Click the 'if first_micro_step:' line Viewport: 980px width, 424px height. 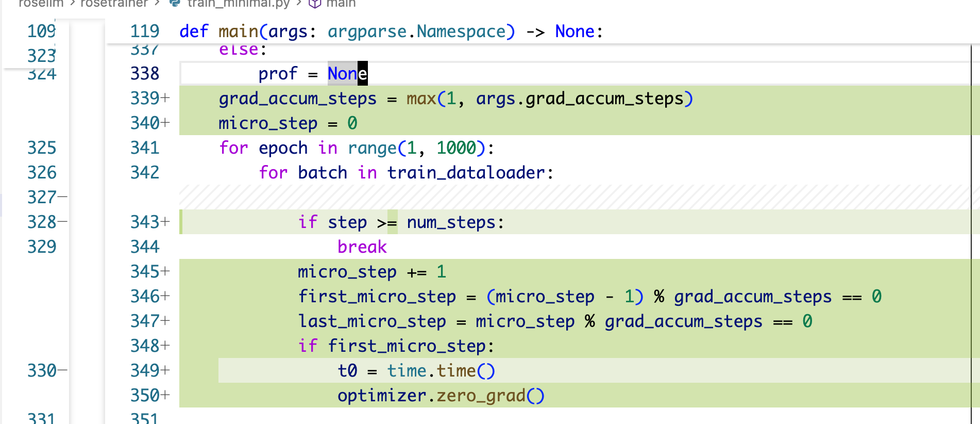[396, 346]
